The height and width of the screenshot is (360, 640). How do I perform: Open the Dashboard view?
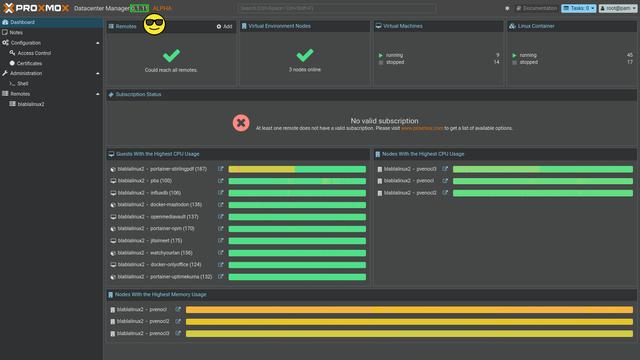click(51, 22)
